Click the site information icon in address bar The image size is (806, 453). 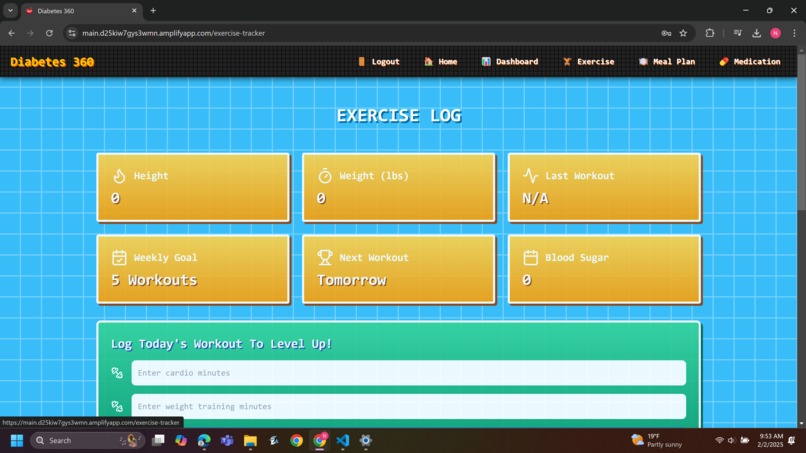tap(72, 33)
